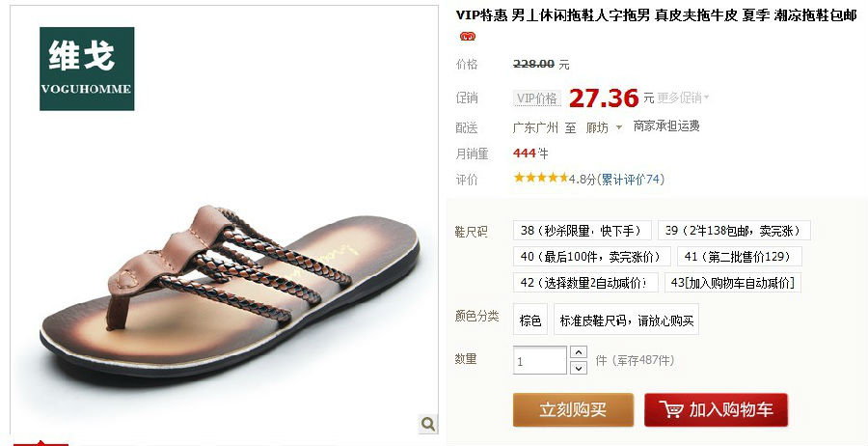The height and width of the screenshot is (446, 868).
Task: Select shoe size 39 option
Action: pyautogui.click(x=734, y=231)
